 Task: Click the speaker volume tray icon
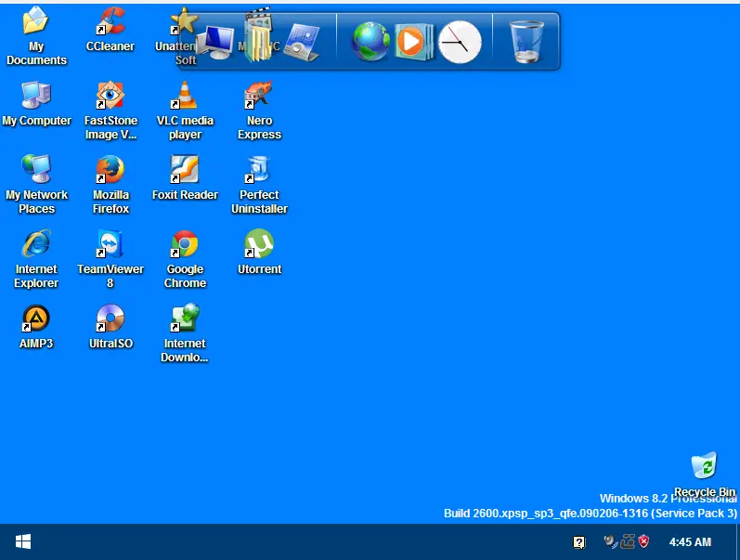click(x=611, y=541)
